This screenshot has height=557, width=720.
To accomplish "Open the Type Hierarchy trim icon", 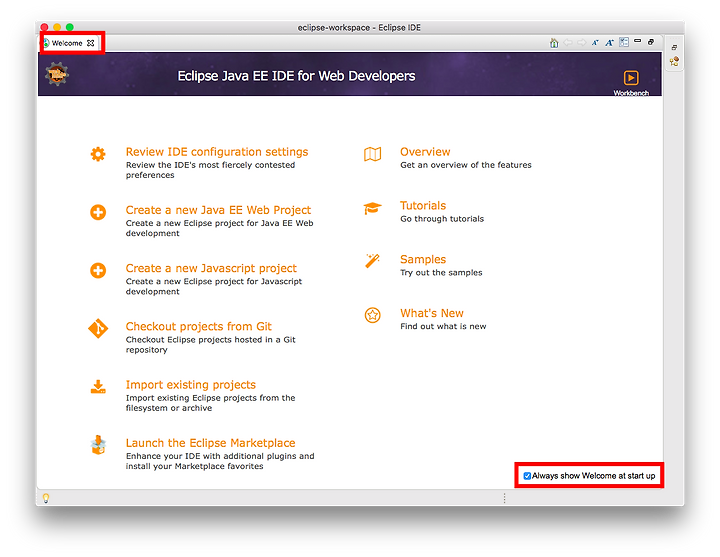I will click(674, 61).
